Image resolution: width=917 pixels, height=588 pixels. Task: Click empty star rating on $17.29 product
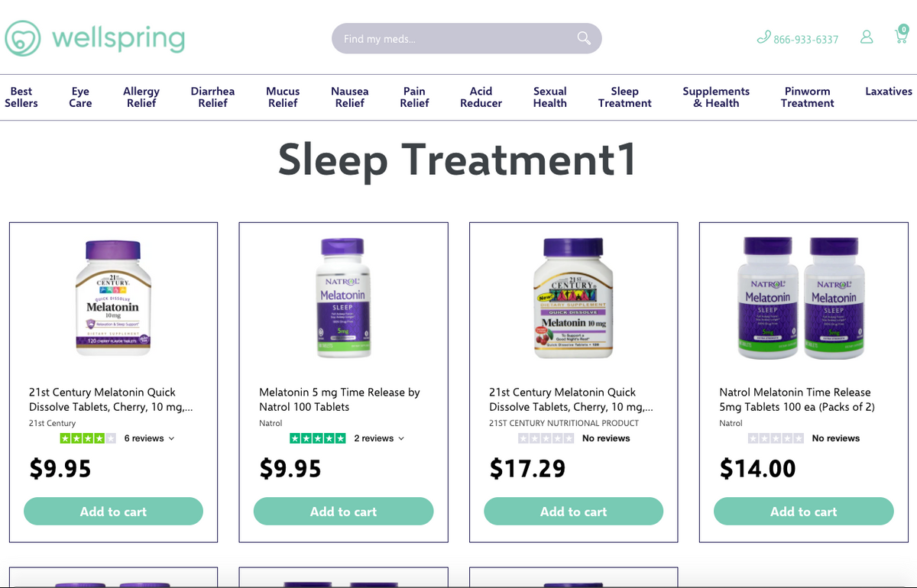click(x=546, y=438)
